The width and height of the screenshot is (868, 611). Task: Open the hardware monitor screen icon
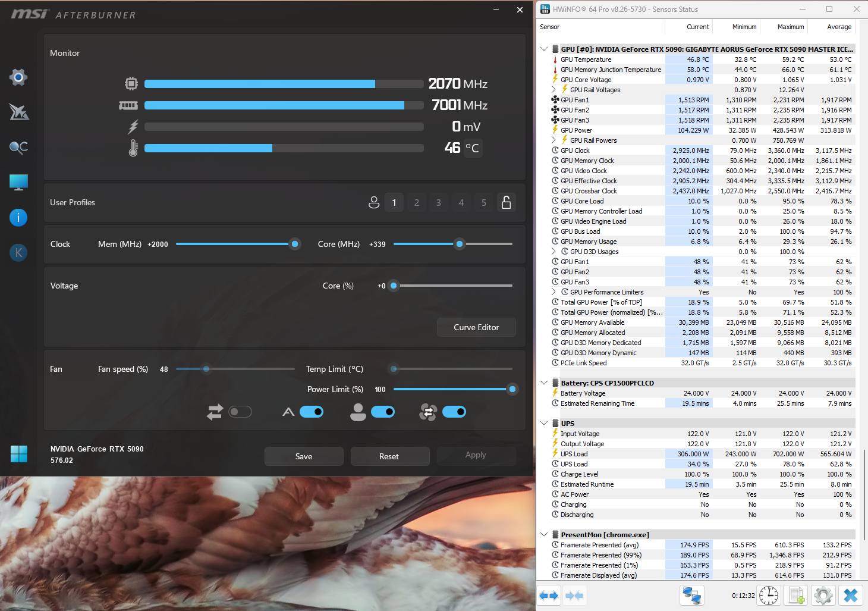(18, 183)
